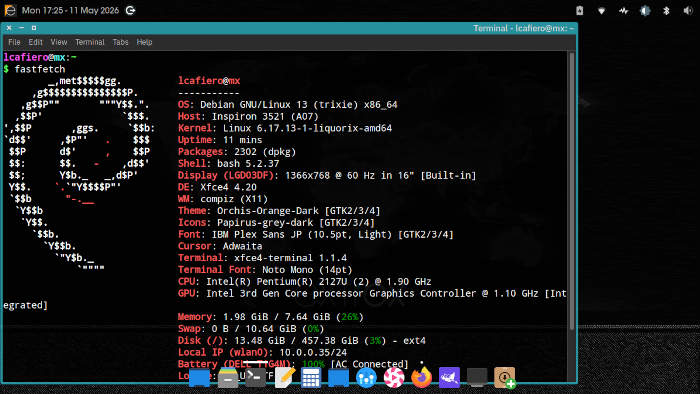Open the Tabs menu

120,42
